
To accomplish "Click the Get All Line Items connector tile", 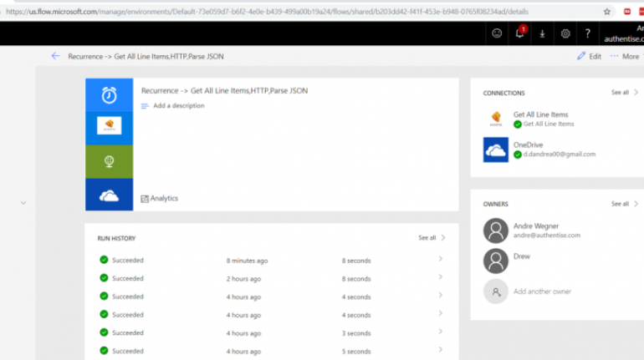I will (110, 128).
